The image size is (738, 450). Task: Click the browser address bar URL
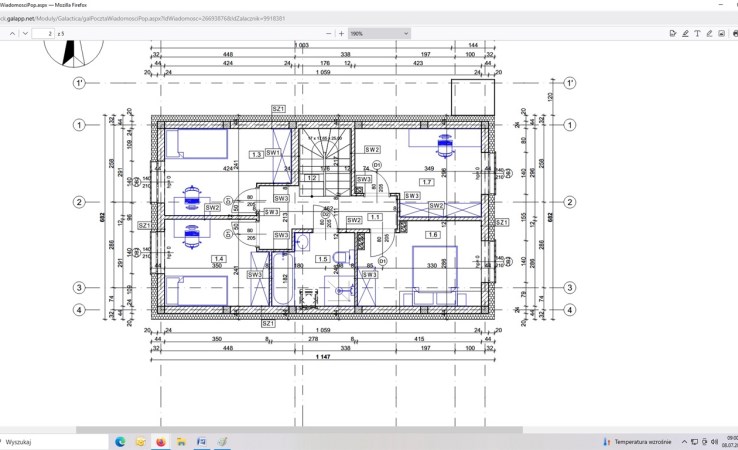click(150, 18)
